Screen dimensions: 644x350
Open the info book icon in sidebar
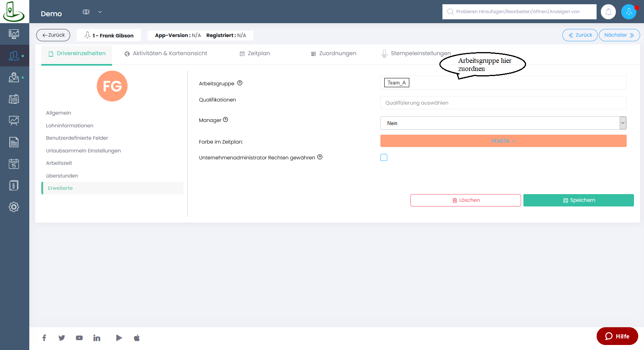(x=14, y=185)
